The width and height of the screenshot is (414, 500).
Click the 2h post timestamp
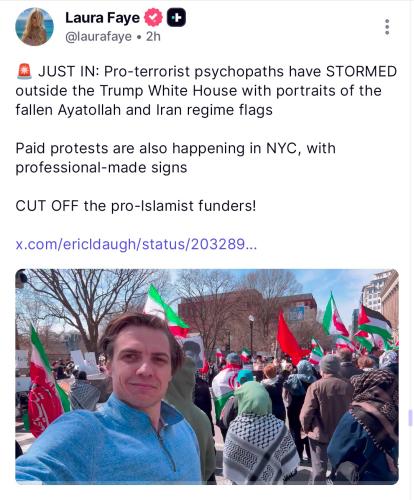153,36
